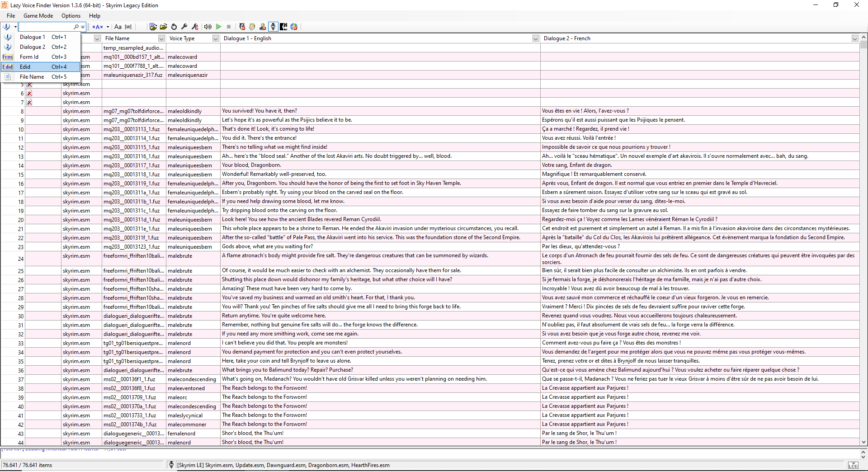This screenshot has width=868, height=472.
Task: Select 'temp_resampled_audio...' file name cell
Action: point(134,48)
